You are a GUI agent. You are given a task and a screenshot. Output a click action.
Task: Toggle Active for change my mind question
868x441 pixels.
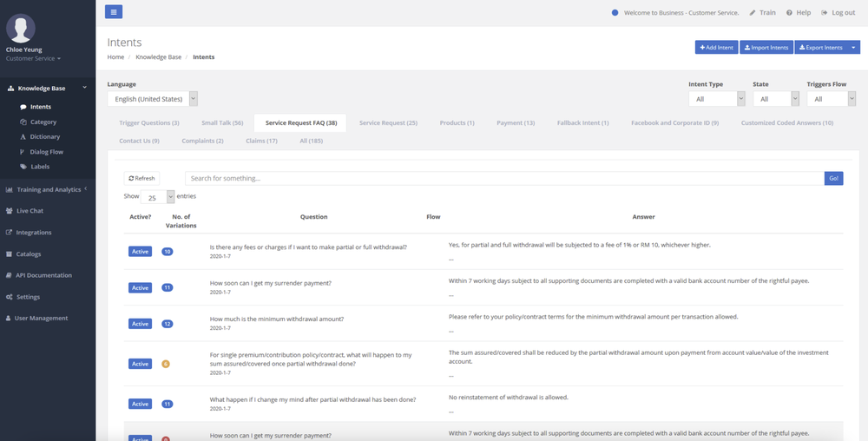[x=140, y=404]
